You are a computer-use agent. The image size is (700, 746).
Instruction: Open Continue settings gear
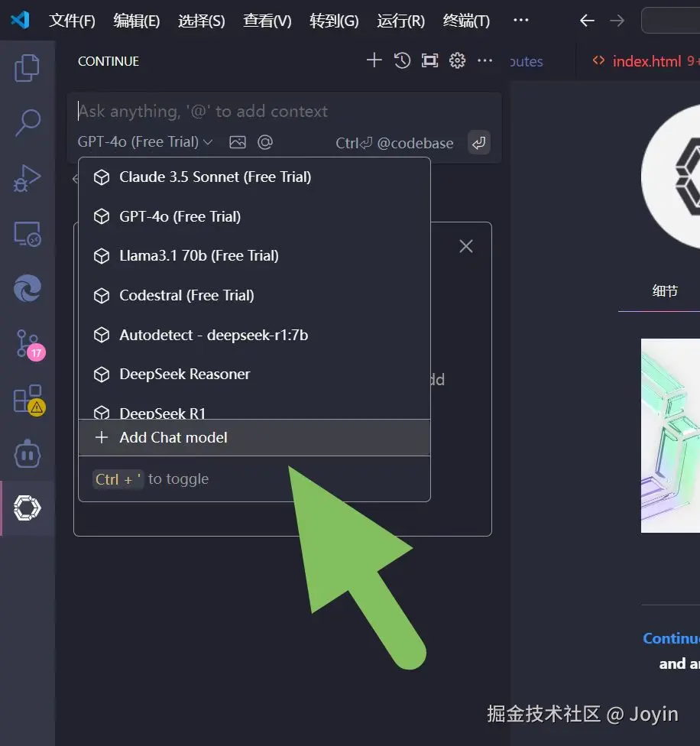point(458,60)
